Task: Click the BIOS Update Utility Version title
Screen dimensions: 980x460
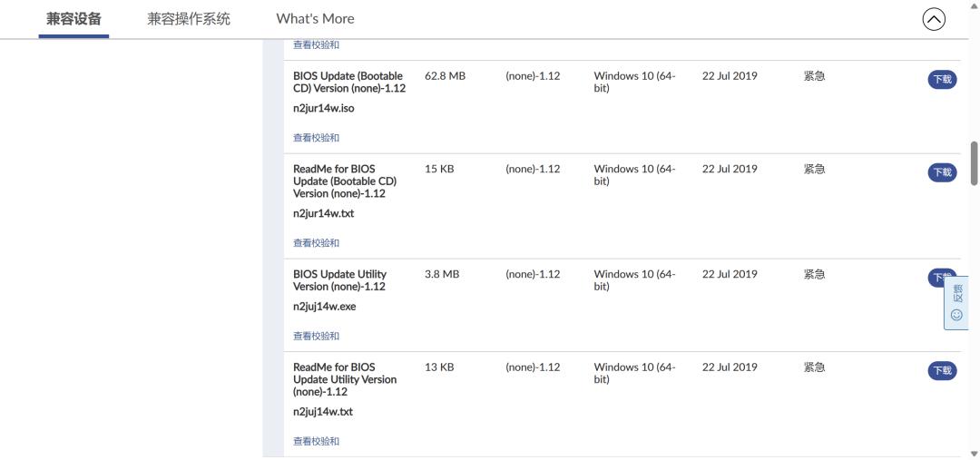Action: click(x=339, y=280)
